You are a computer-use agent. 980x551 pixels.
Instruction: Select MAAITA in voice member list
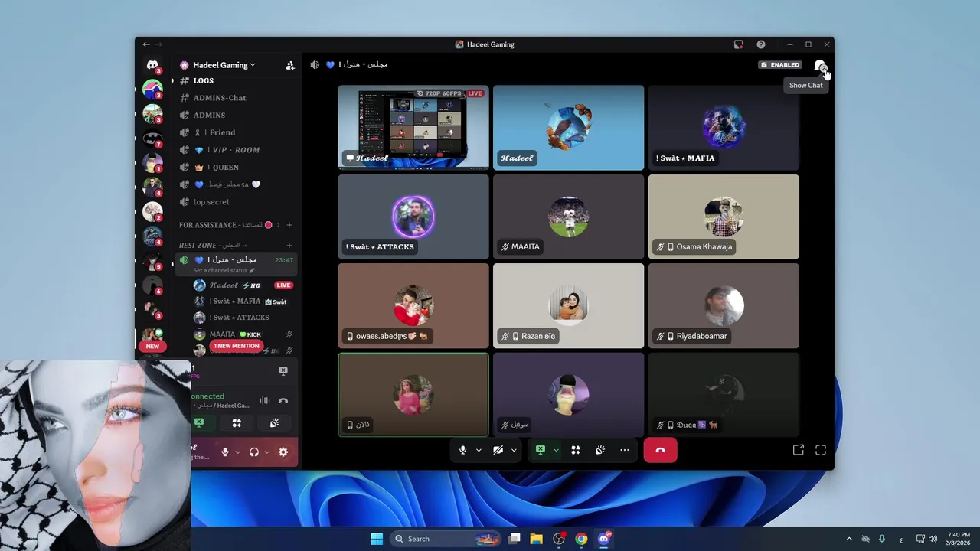click(243, 334)
